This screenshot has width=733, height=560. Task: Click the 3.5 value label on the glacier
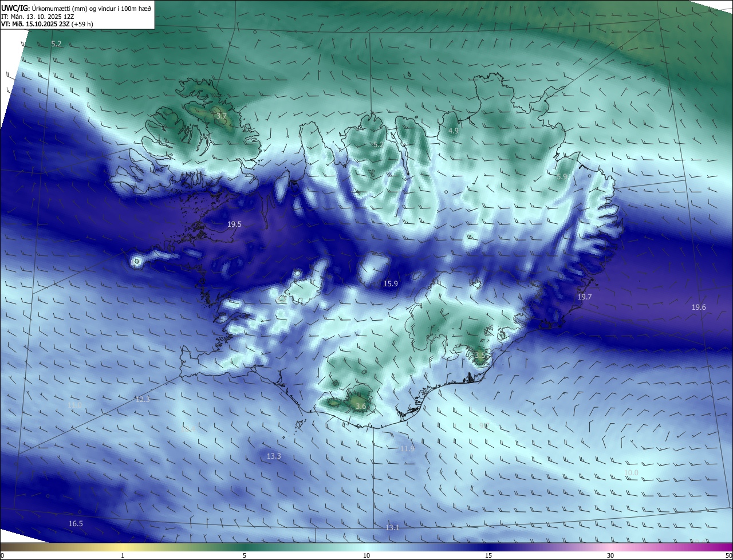[480, 355]
